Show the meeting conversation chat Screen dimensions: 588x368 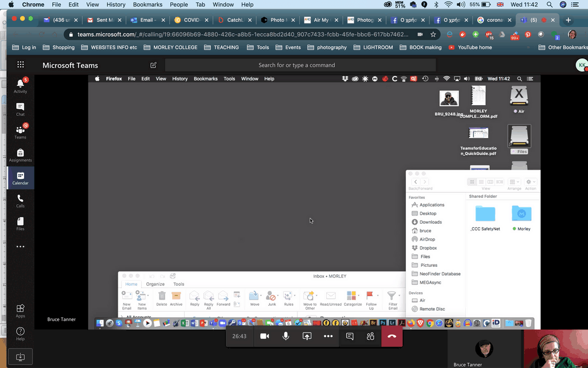(x=349, y=336)
